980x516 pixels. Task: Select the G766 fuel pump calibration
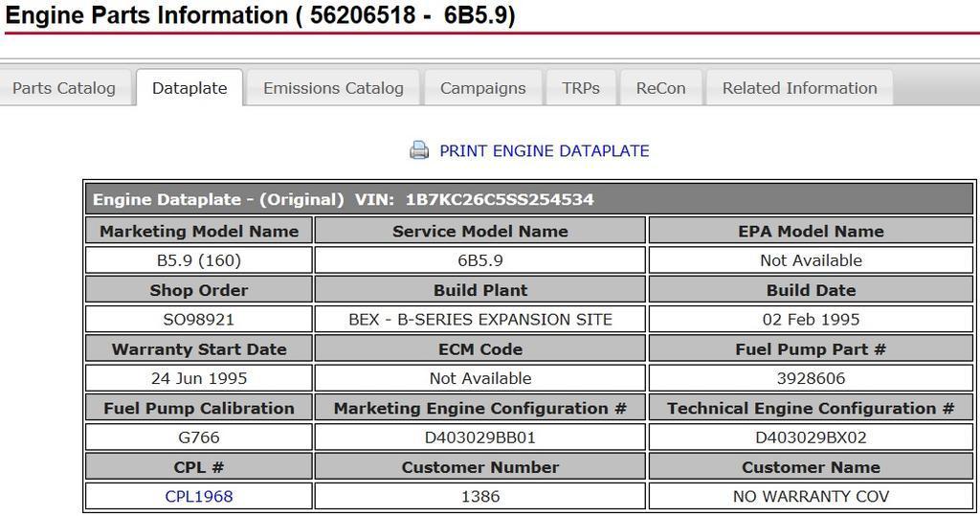coord(199,437)
